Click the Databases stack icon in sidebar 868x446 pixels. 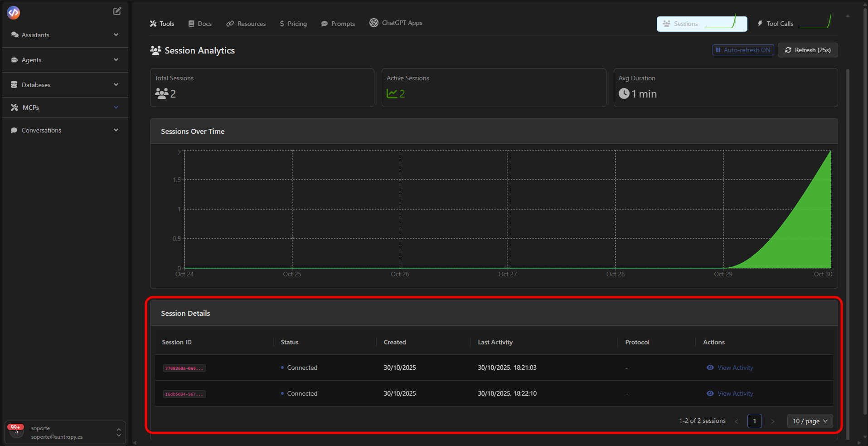pyautogui.click(x=14, y=85)
